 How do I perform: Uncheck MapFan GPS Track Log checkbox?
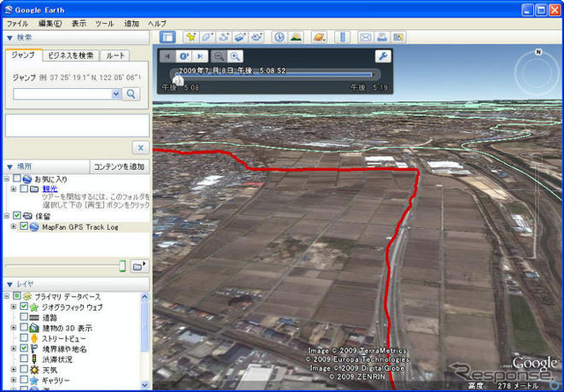coord(24,226)
